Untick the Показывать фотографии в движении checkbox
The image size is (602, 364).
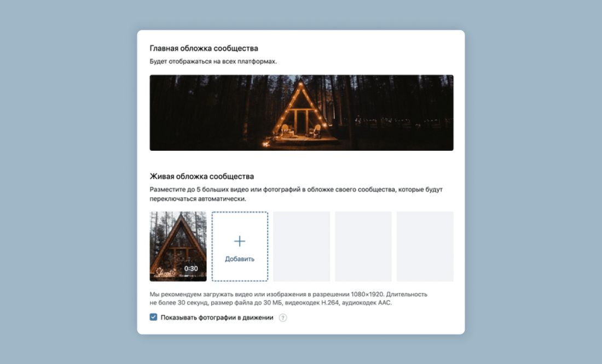(x=154, y=317)
